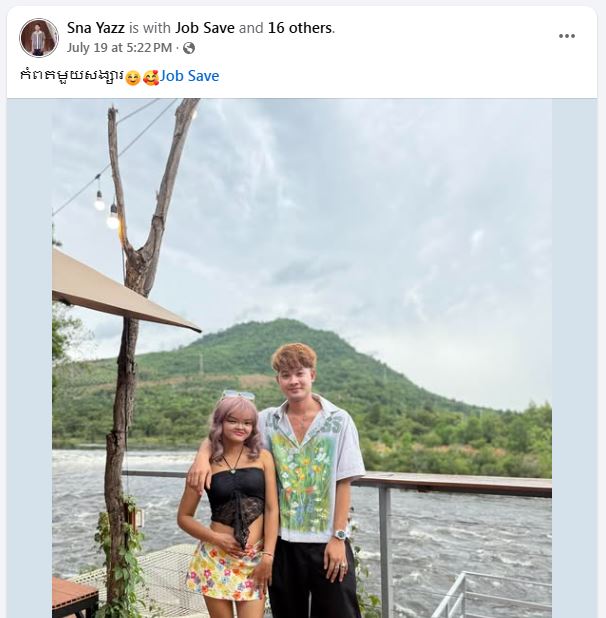Open the Sna Yazz profile name link
The height and width of the screenshot is (618, 606).
click(x=96, y=28)
